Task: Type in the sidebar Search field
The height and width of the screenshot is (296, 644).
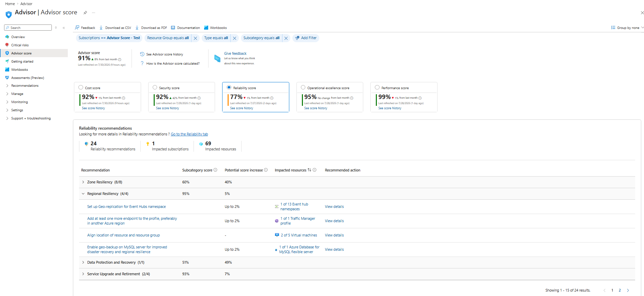Action: click(x=28, y=28)
